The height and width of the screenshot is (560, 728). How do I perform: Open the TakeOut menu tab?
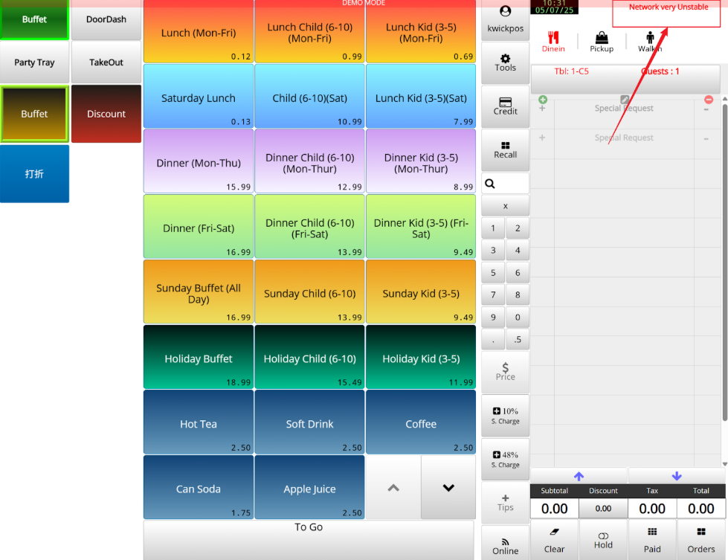(106, 62)
